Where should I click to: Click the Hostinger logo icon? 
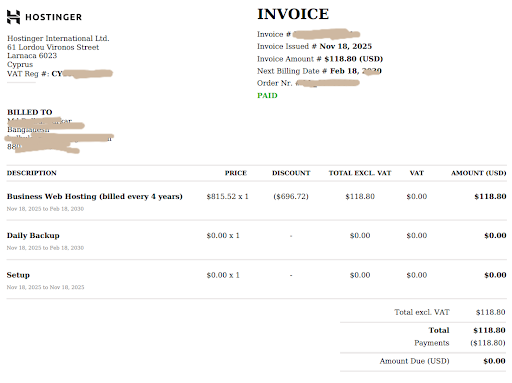pos(13,17)
